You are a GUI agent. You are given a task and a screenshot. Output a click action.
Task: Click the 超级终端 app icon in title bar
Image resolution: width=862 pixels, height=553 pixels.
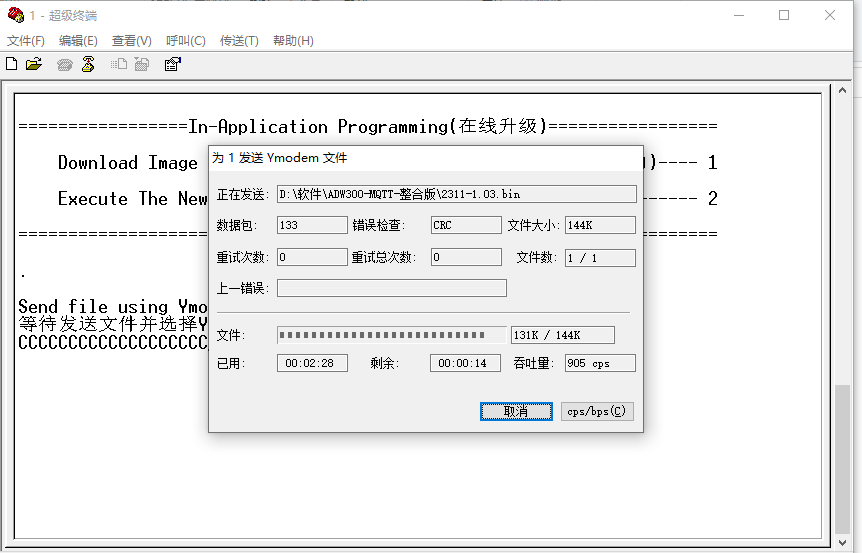click(x=14, y=15)
